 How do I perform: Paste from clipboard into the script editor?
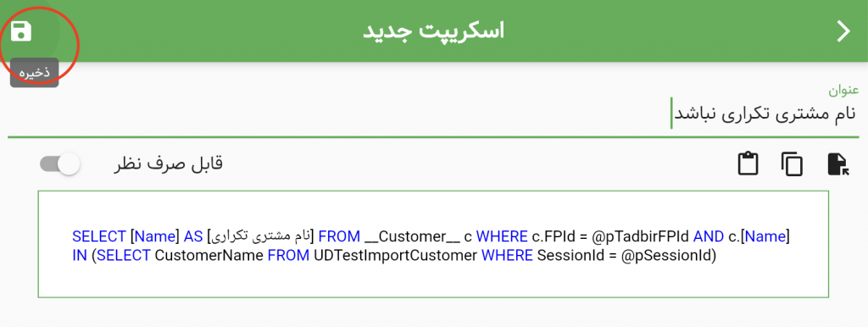click(x=748, y=164)
